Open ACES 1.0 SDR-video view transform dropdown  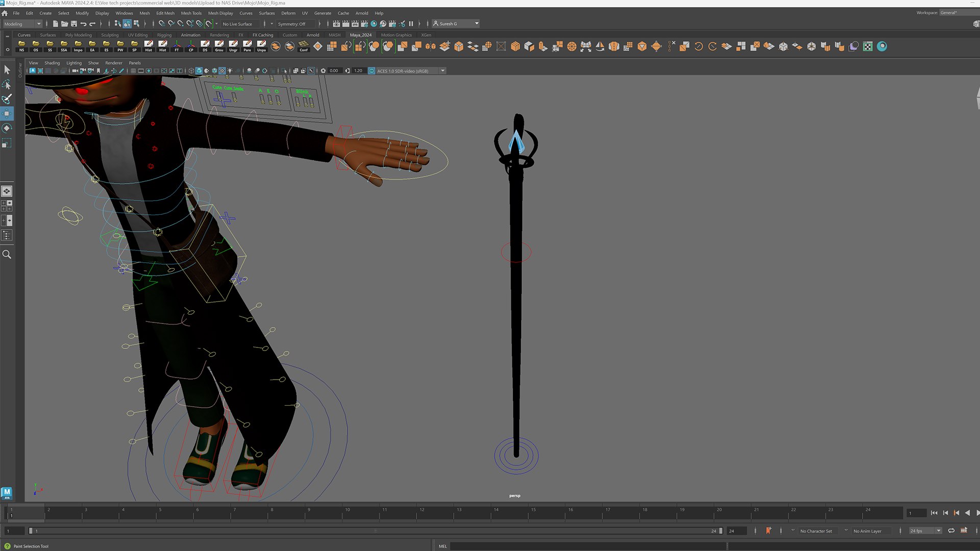click(x=411, y=71)
